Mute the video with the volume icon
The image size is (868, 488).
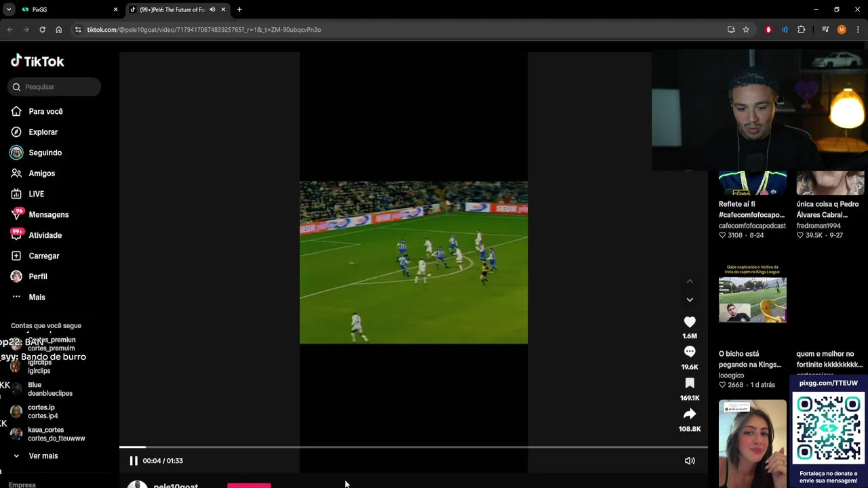click(690, 461)
